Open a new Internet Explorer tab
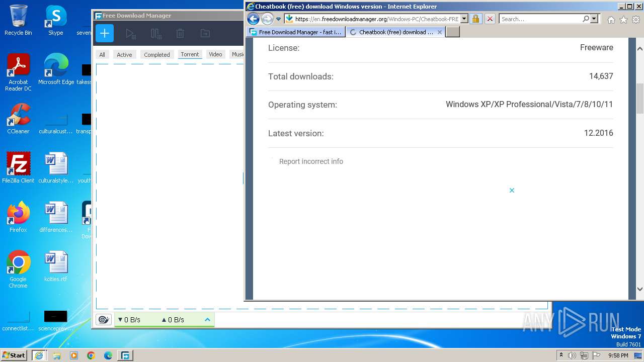The height and width of the screenshot is (362, 644). click(453, 32)
